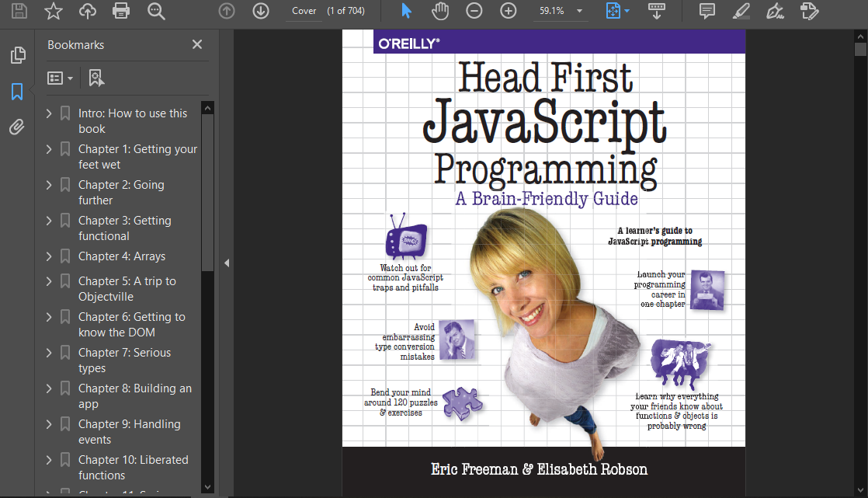This screenshot has width=868, height=498.
Task: Expand Chapter 9 bookmark chevron
Action: coord(49,424)
